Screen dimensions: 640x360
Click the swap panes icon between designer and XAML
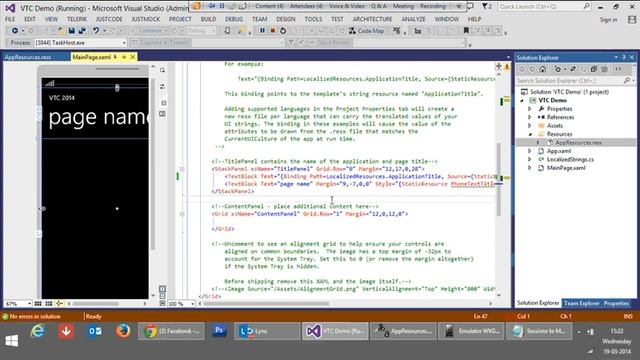point(162,87)
